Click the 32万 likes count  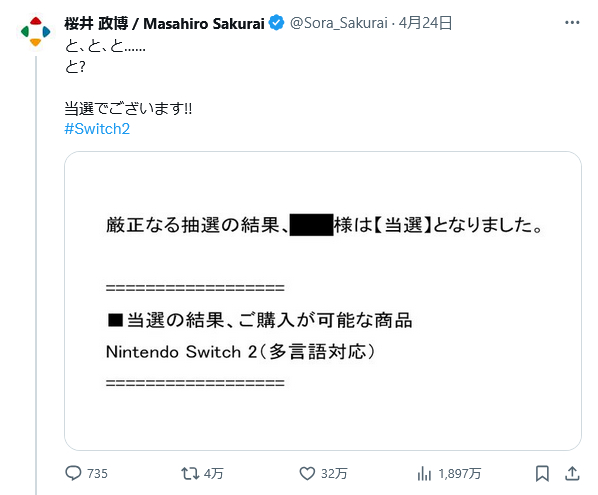pyautogui.click(x=334, y=474)
